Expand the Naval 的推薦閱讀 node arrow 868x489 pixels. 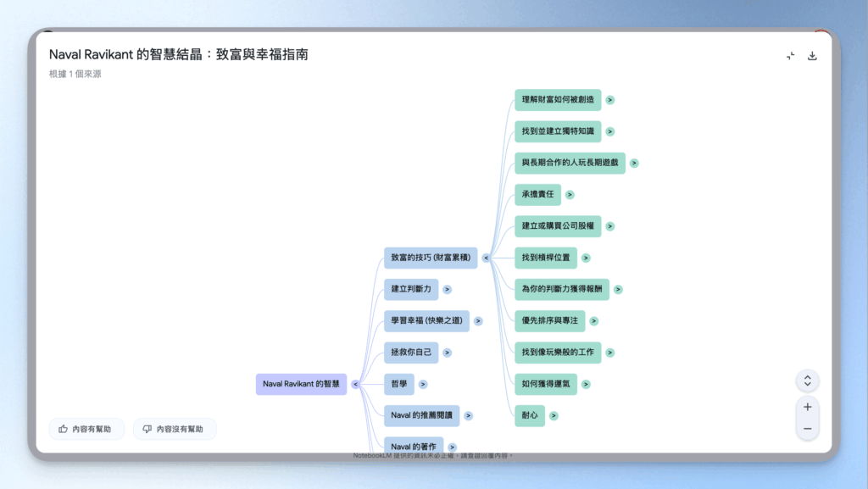click(468, 415)
